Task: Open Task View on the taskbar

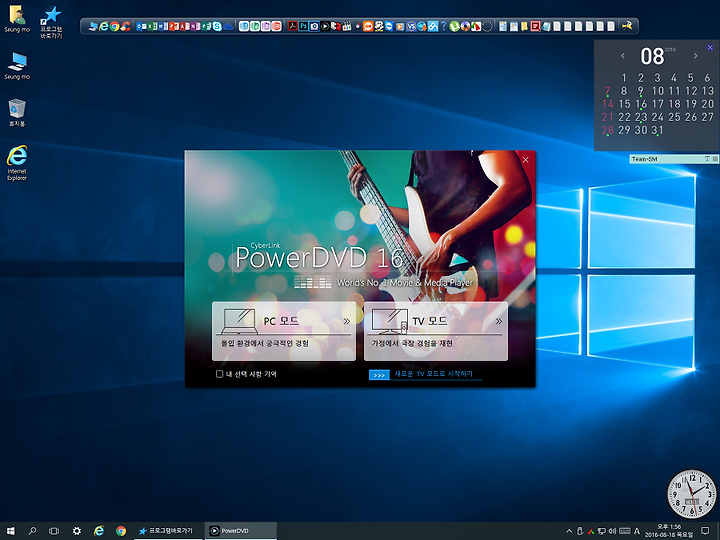Action: [54, 531]
